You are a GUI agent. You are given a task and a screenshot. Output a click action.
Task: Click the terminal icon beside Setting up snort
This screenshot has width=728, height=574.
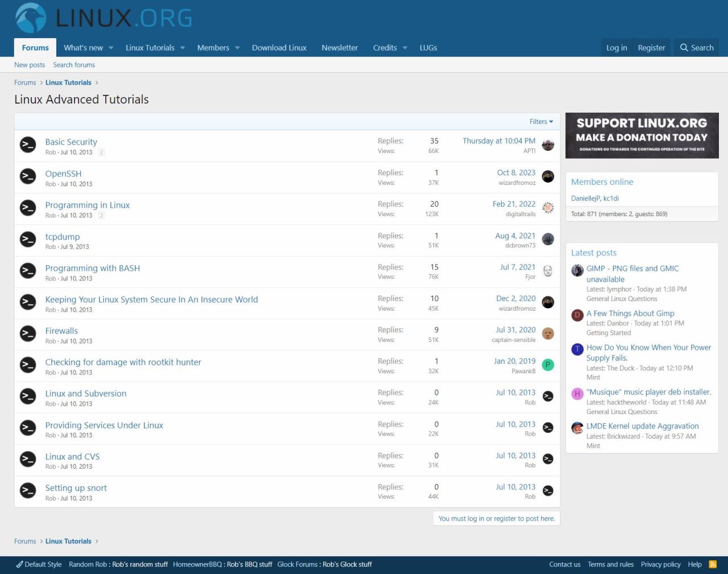(28, 490)
